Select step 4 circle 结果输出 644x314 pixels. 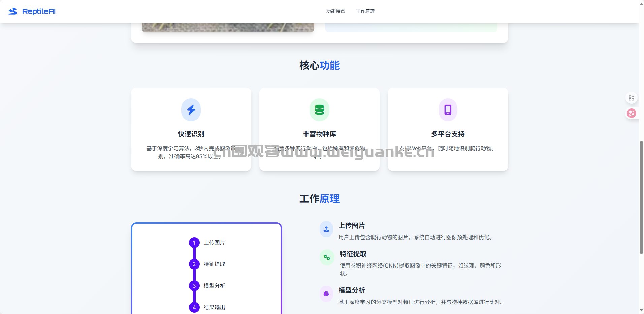pyautogui.click(x=194, y=307)
